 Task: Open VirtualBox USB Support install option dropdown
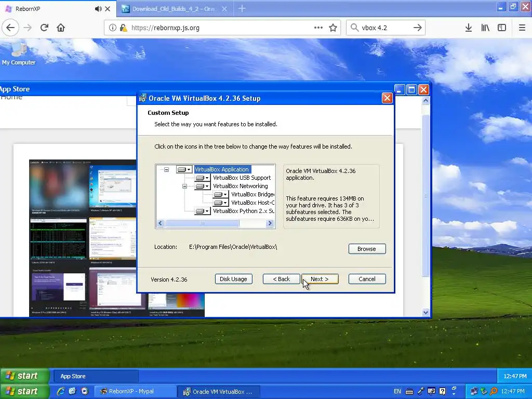pos(203,178)
